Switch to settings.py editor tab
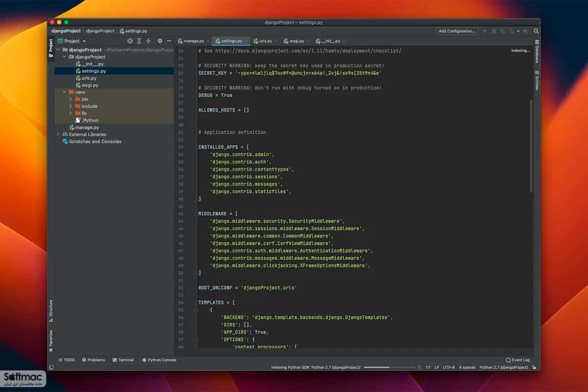 (x=231, y=41)
